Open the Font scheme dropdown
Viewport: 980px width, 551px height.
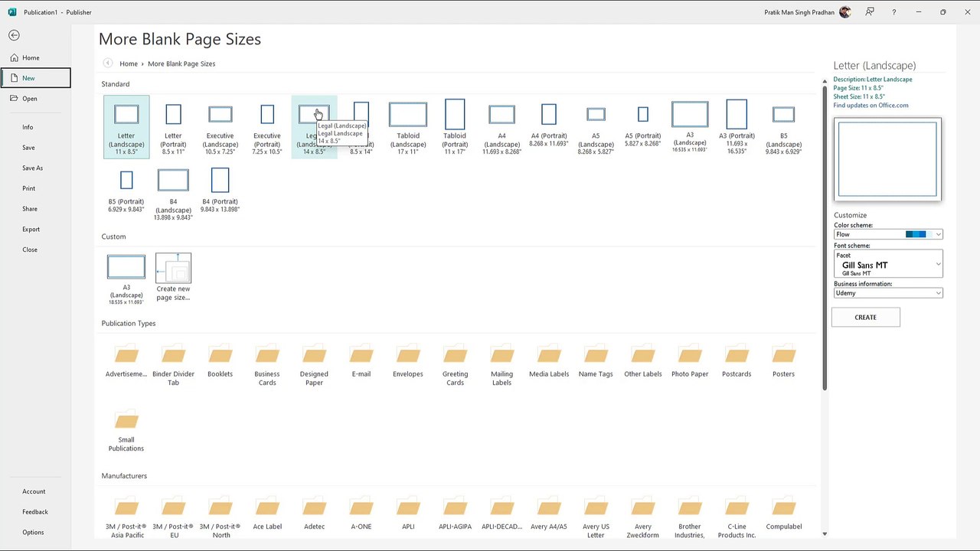coord(938,264)
